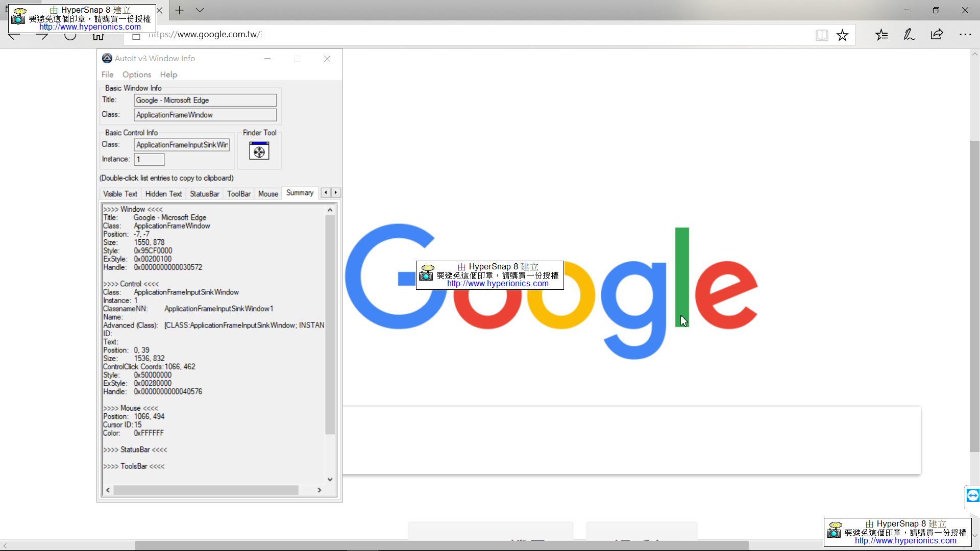980x551 pixels.
Task: Click the AutoIt application icon in title bar
Action: click(x=107, y=59)
